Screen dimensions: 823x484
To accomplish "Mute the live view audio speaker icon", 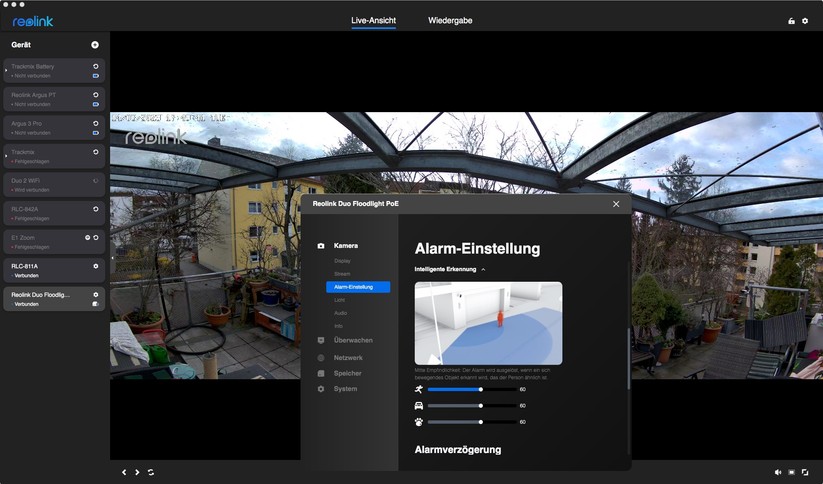I will pyautogui.click(x=778, y=472).
